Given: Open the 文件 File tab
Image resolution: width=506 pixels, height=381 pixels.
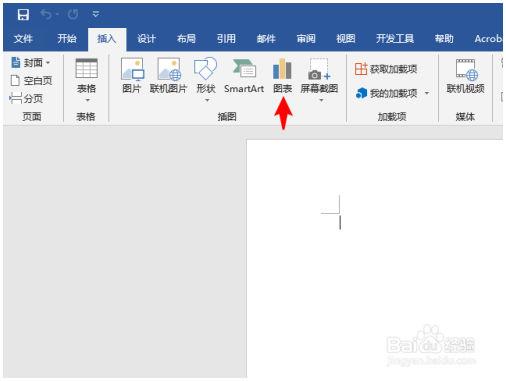Looking at the screenshot, I should tap(23, 39).
